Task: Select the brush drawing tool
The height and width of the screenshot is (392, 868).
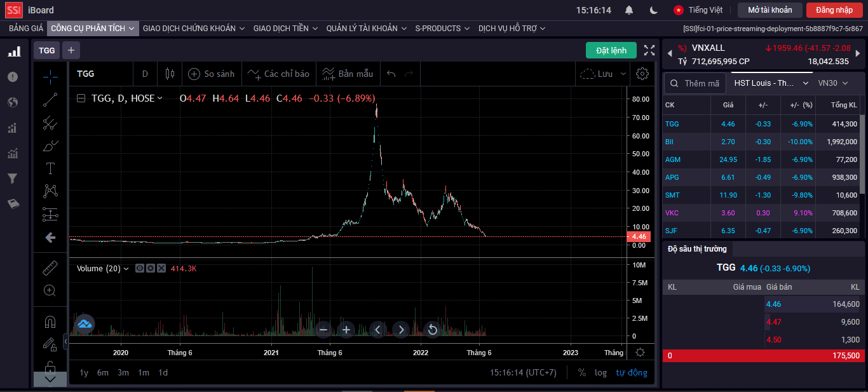Action: 50,145
